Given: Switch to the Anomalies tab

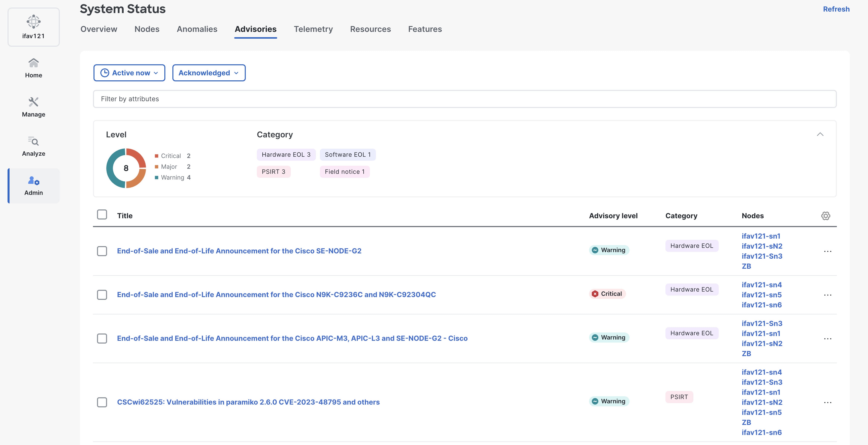Looking at the screenshot, I should (x=197, y=29).
